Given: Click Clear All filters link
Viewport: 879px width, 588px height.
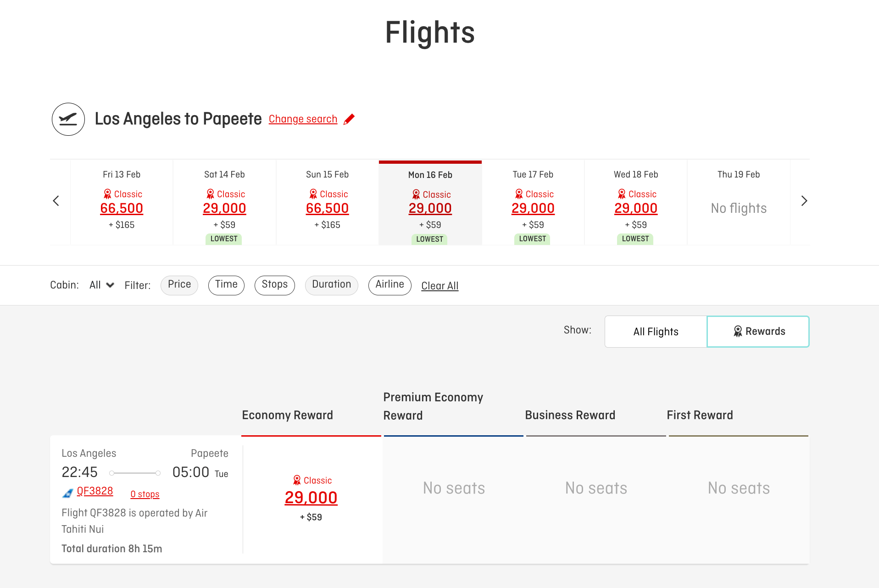Looking at the screenshot, I should 439,286.
